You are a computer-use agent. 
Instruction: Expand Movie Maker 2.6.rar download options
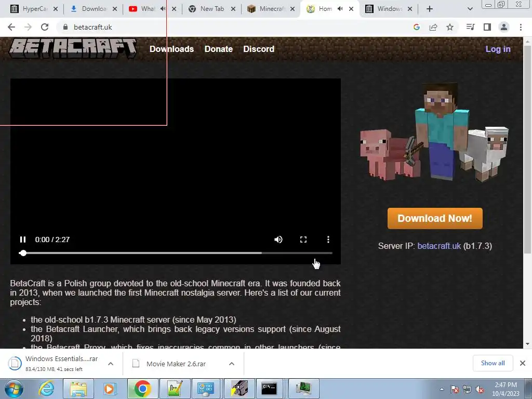[232, 364]
